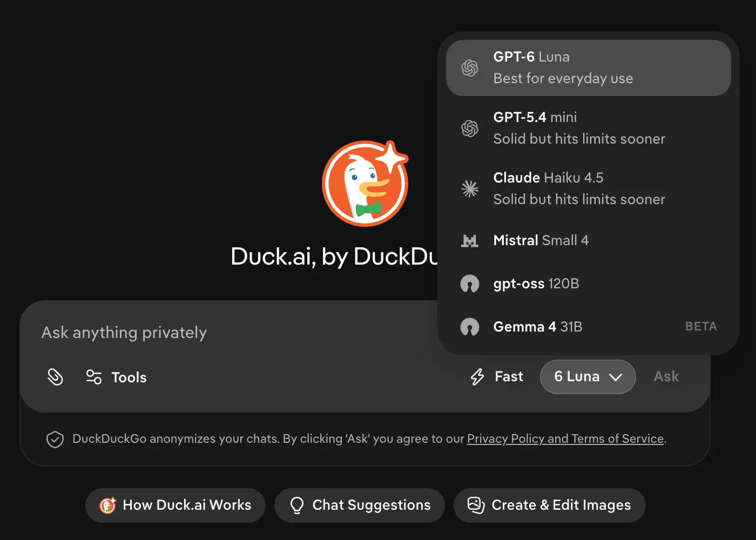Click the Claude starburst icon

pos(470,188)
